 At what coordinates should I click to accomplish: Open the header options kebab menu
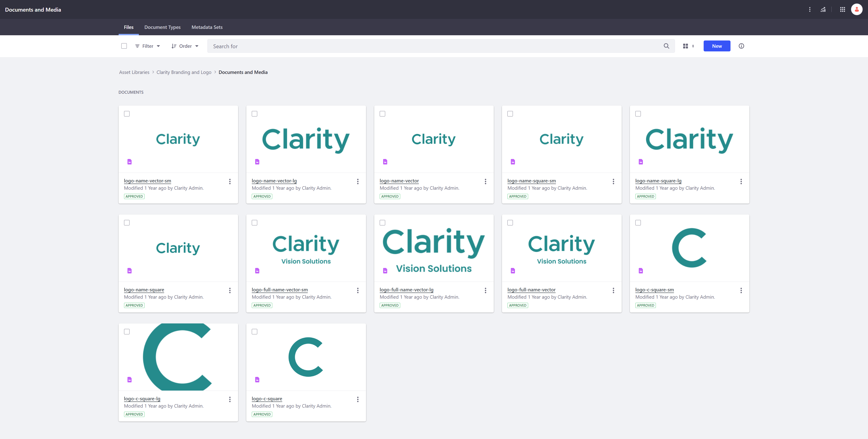click(x=809, y=9)
